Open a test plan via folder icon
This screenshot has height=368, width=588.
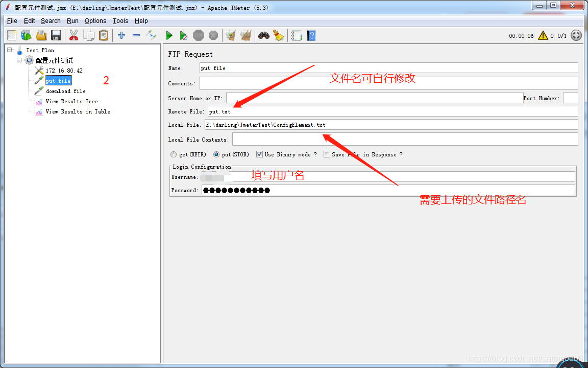tap(41, 35)
